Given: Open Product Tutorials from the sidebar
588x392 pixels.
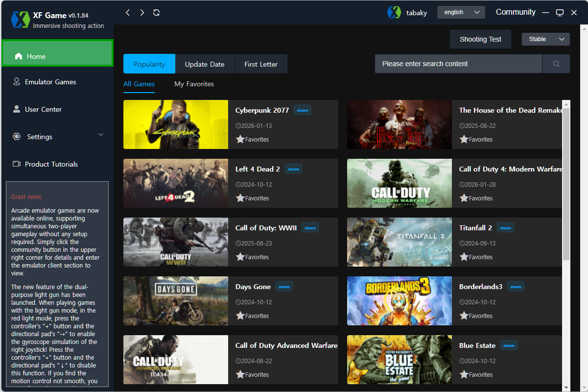Looking at the screenshot, I should point(51,164).
